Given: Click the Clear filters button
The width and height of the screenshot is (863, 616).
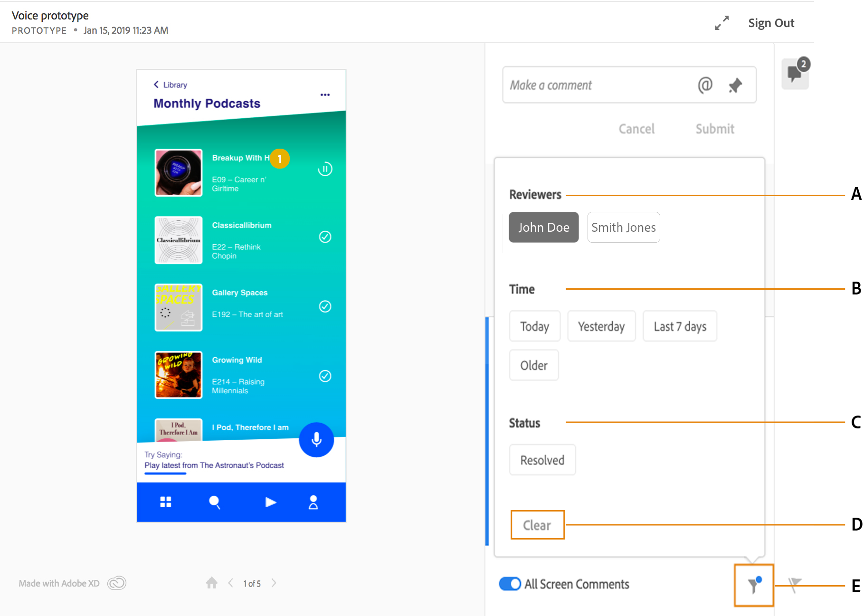Looking at the screenshot, I should click(x=537, y=525).
